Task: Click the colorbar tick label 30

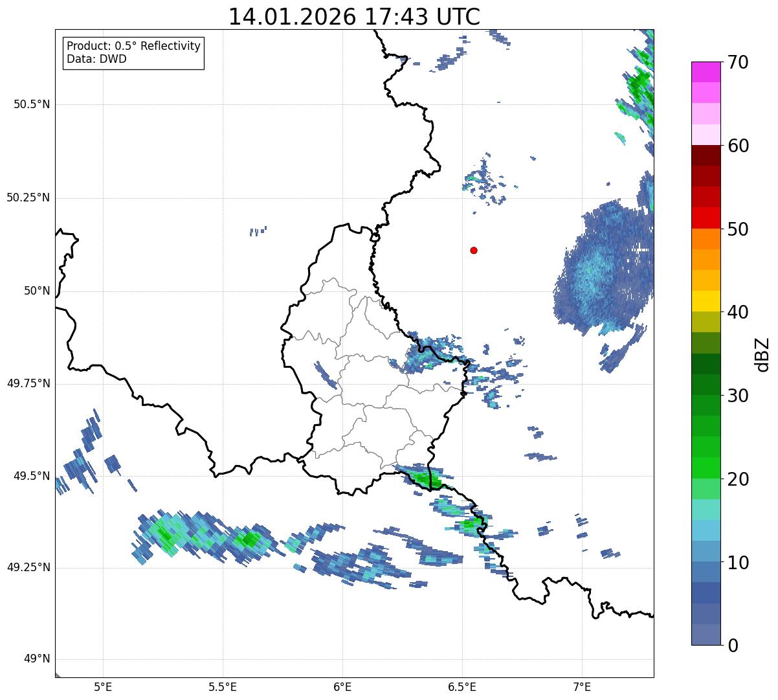Action: (x=738, y=396)
